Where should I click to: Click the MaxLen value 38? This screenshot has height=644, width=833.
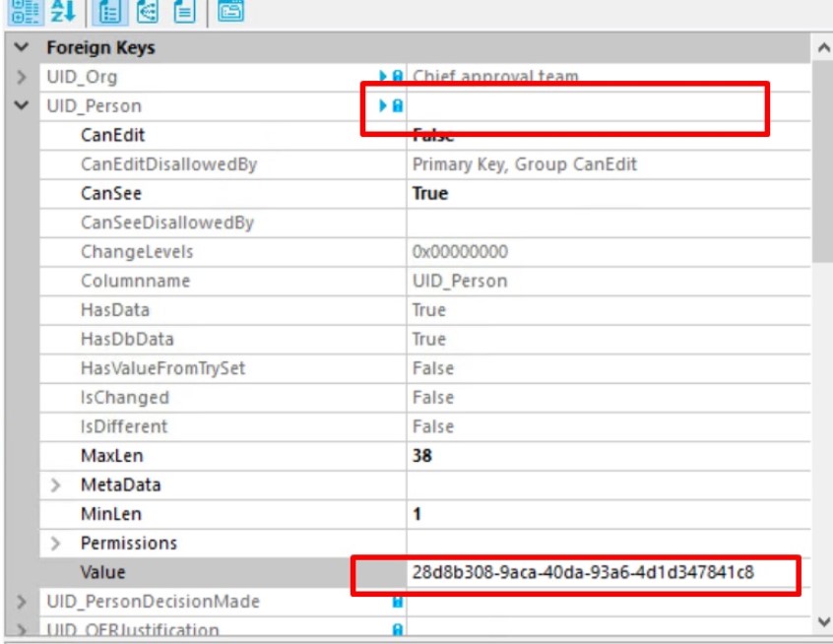click(x=421, y=456)
